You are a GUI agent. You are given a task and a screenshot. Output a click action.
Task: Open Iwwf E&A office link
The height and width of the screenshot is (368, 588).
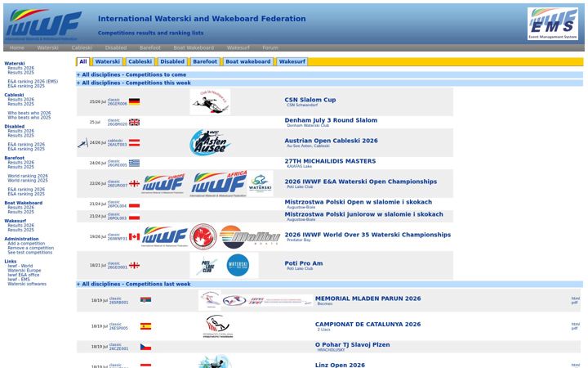[23, 275]
